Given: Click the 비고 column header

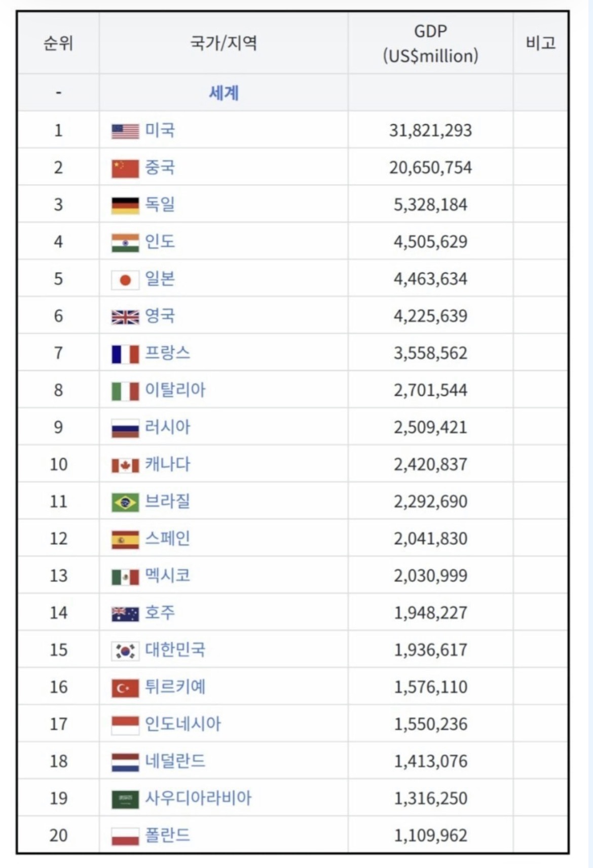Looking at the screenshot, I should coord(540,43).
